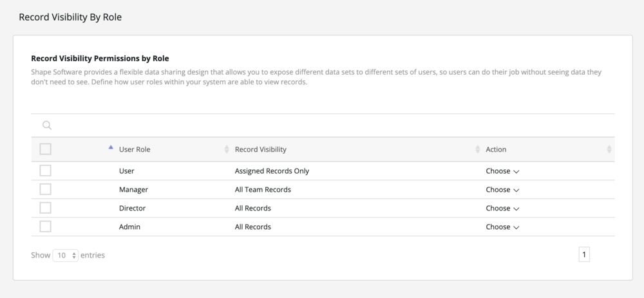Click the Record Visibility By Role title

click(70, 17)
